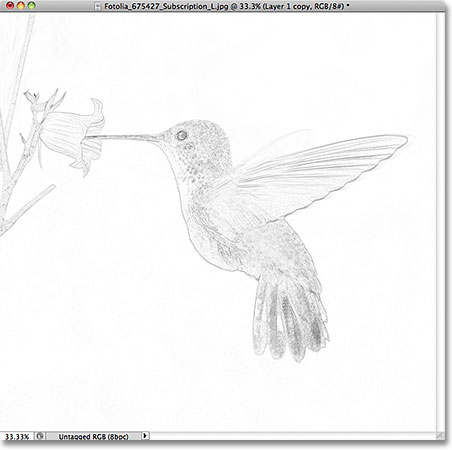The image size is (452, 450).
Task: Click the tip of the hummingbird's beak
Action: (x=89, y=137)
